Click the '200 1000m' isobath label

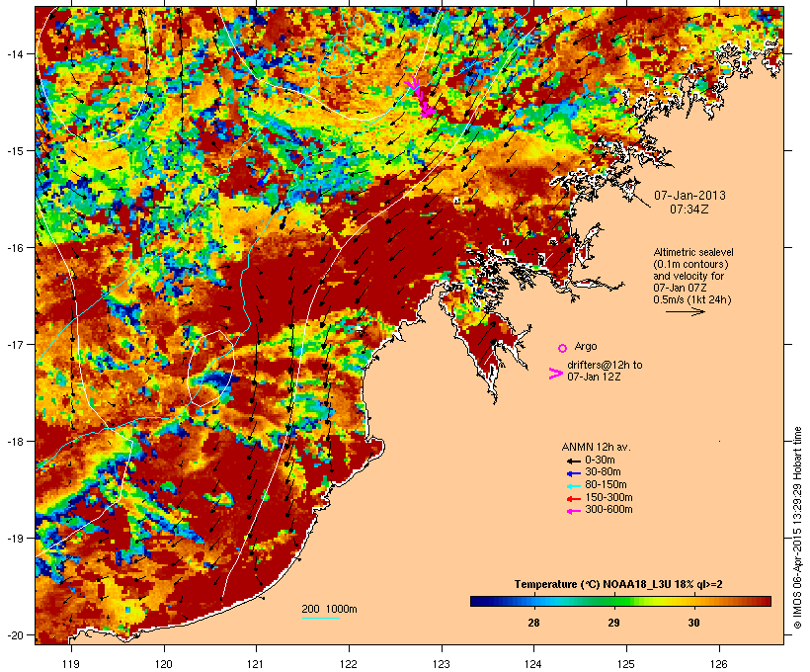tap(329, 609)
